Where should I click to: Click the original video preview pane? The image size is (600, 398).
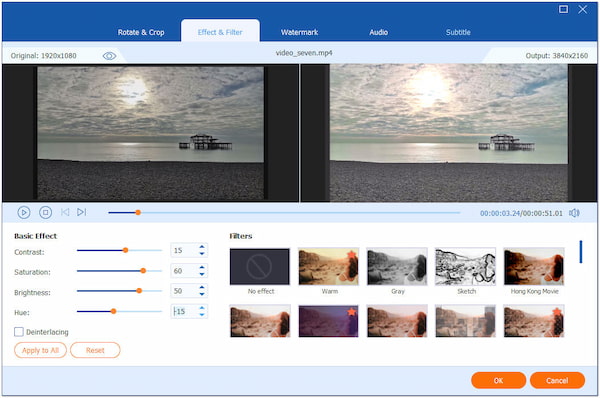tap(150, 133)
